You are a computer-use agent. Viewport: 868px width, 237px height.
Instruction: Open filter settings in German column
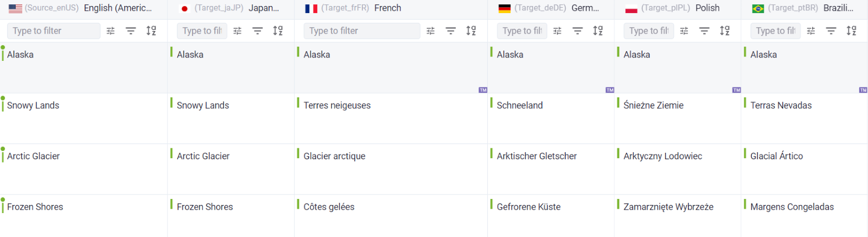click(557, 31)
